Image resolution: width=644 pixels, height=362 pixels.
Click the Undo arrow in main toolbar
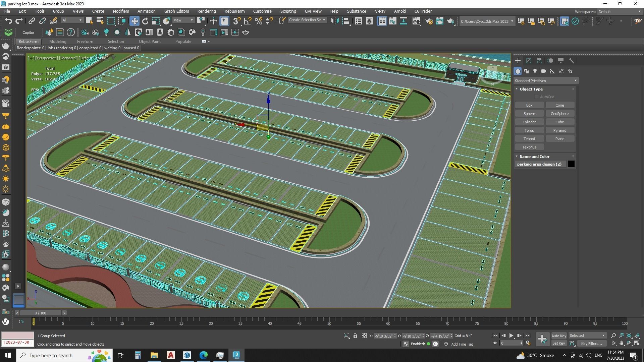(x=8, y=21)
